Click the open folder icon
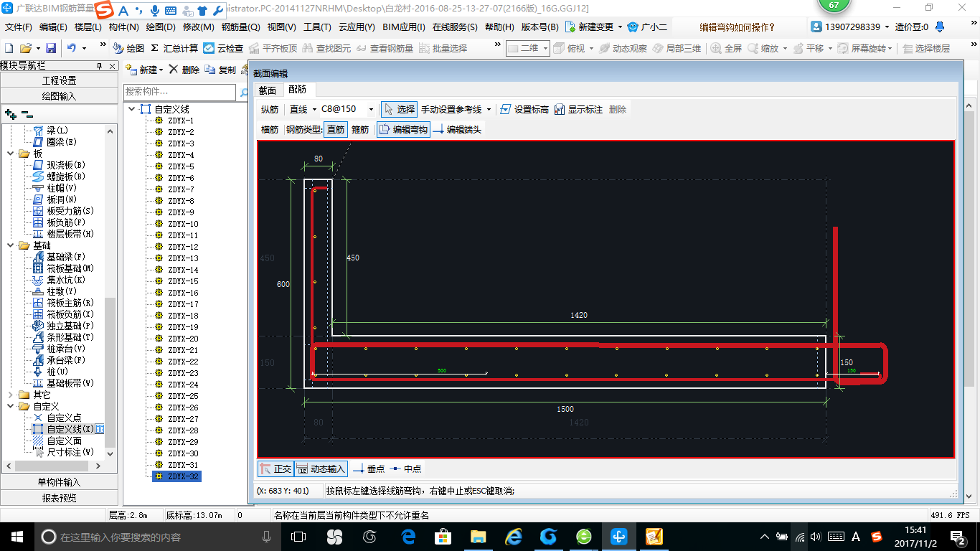 point(25,48)
